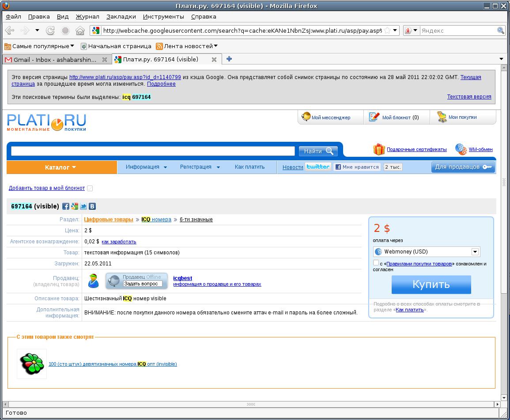Open the Начальная страница bookmark
The image size is (510, 420).
[116, 46]
